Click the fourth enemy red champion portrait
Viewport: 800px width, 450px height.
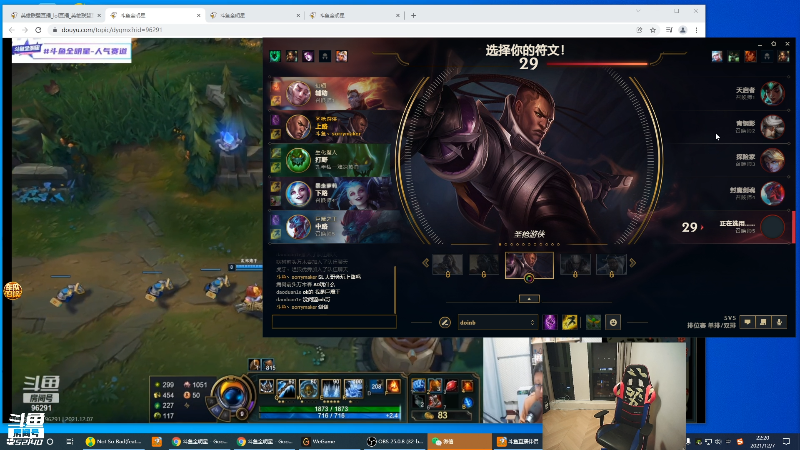point(772,194)
